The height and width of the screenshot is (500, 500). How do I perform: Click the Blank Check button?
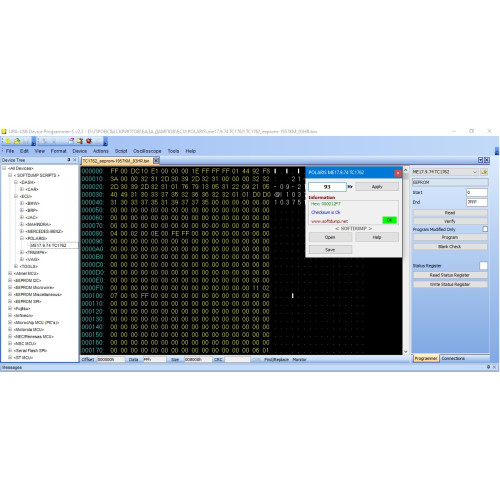(450, 247)
